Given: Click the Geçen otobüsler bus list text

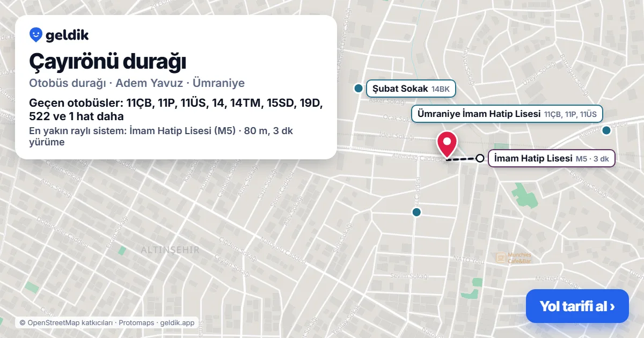Looking at the screenshot, I should (x=175, y=109).
